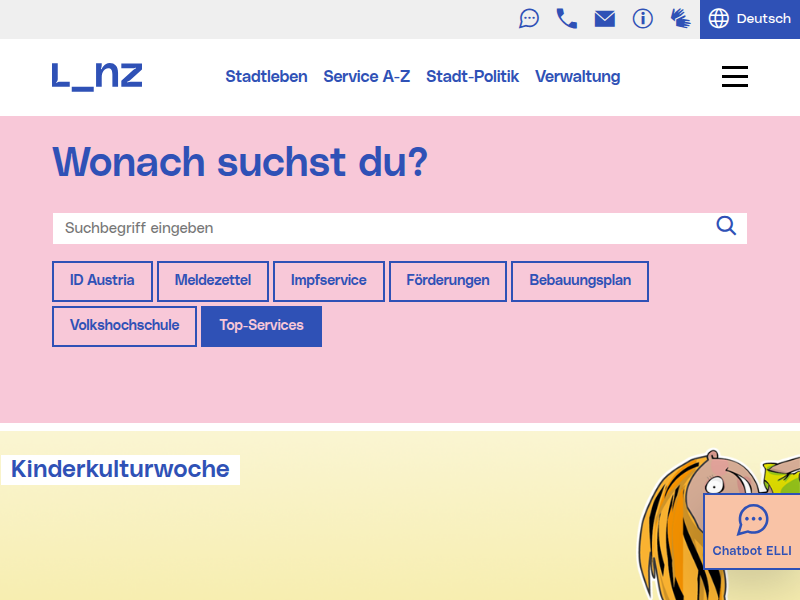Click the email envelope icon
This screenshot has width=800, height=600.
(605, 19)
